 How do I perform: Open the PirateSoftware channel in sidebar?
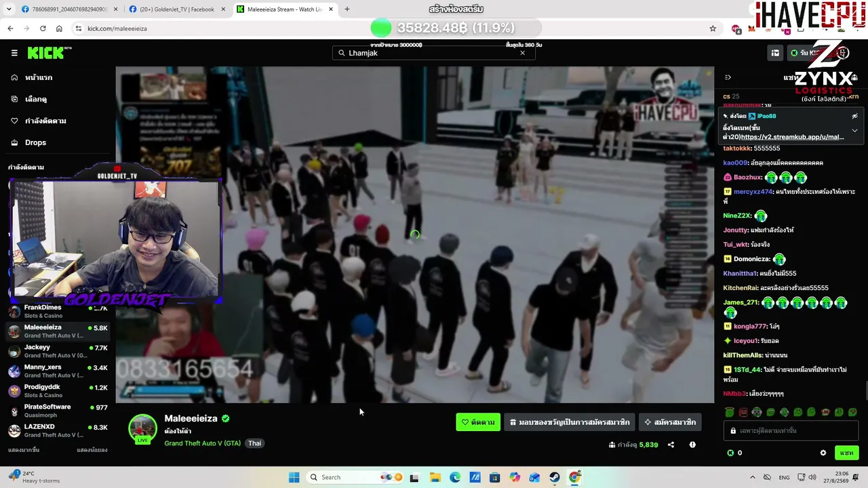tap(58, 411)
